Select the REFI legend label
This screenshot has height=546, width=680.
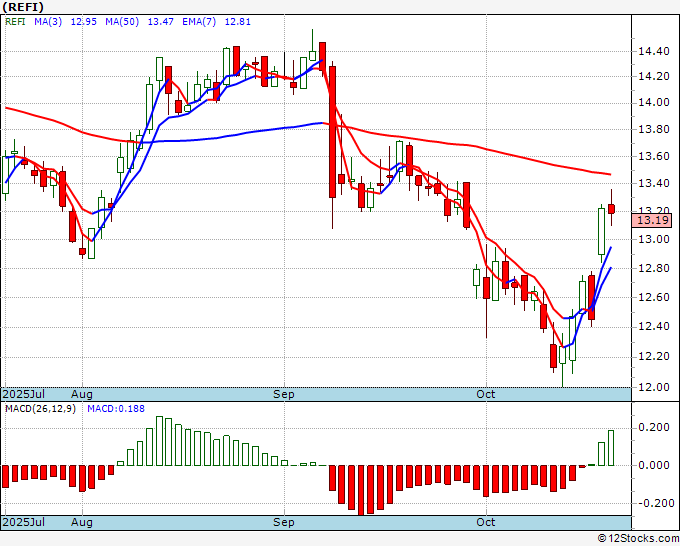click(15, 22)
